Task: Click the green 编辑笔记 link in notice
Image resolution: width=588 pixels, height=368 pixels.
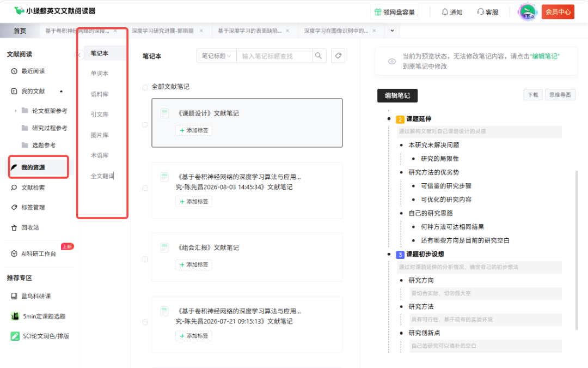Action: coord(545,56)
